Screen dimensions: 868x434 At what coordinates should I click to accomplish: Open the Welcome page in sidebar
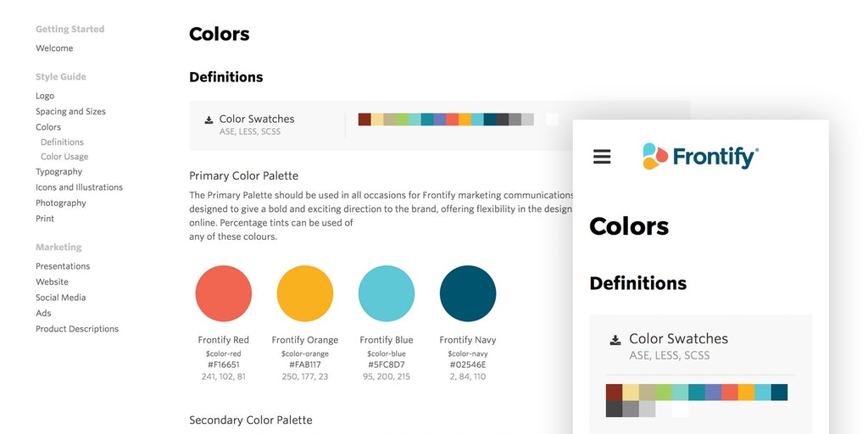point(54,48)
